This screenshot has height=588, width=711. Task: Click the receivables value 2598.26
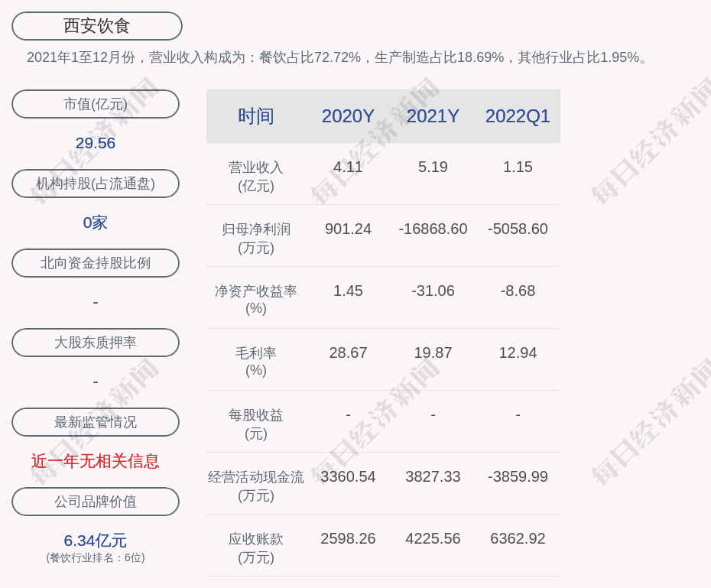(348, 538)
